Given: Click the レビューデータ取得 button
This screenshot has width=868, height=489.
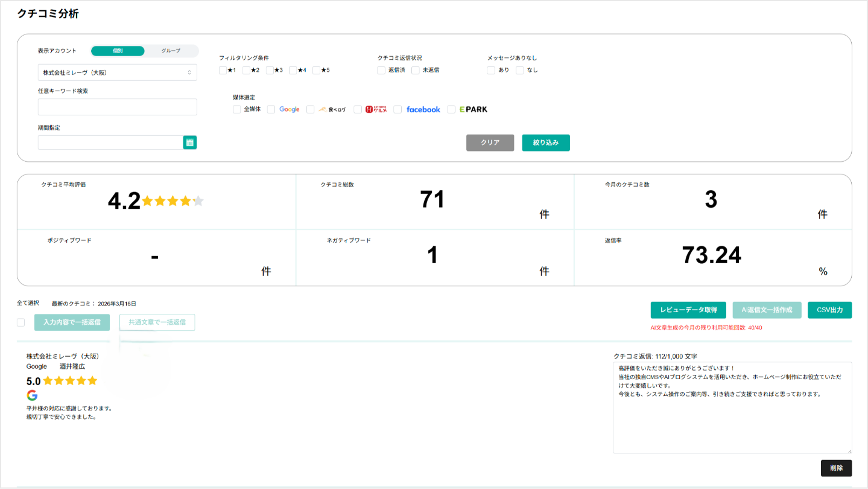Looking at the screenshot, I should [x=688, y=310].
